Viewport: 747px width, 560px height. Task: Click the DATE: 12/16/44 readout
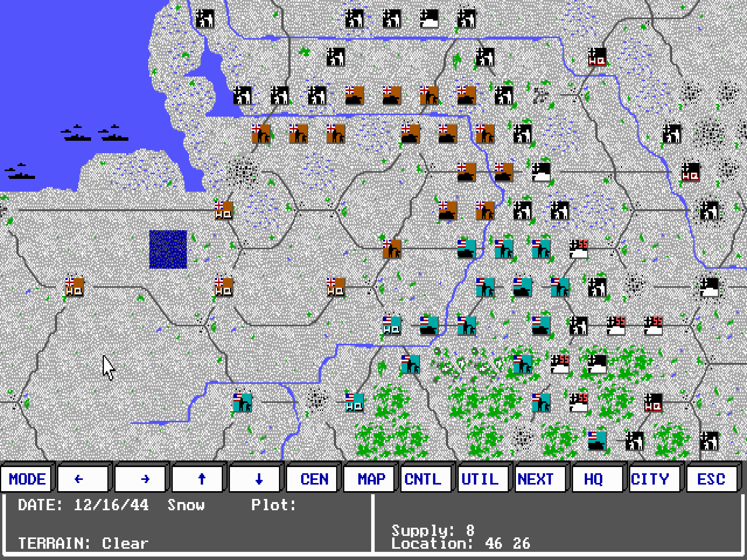(x=83, y=505)
